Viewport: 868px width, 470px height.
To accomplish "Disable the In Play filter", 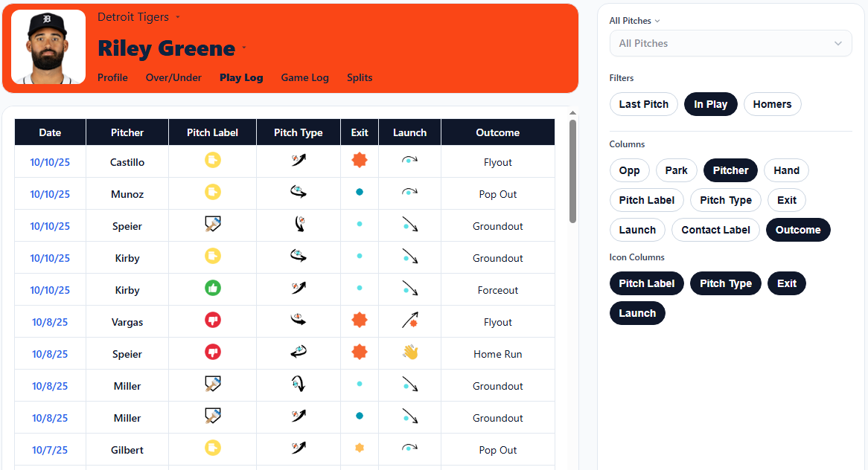I will 710,104.
